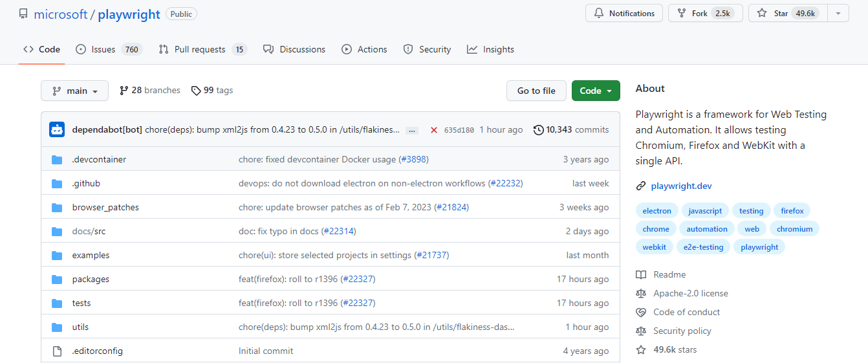
Task: Open the Security tab
Action: click(427, 49)
